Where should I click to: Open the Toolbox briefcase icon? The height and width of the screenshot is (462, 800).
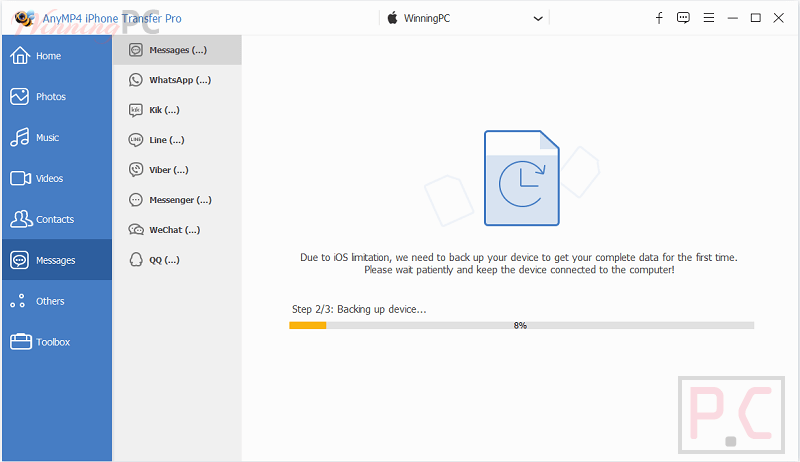pyautogui.click(x=21, y=341)
